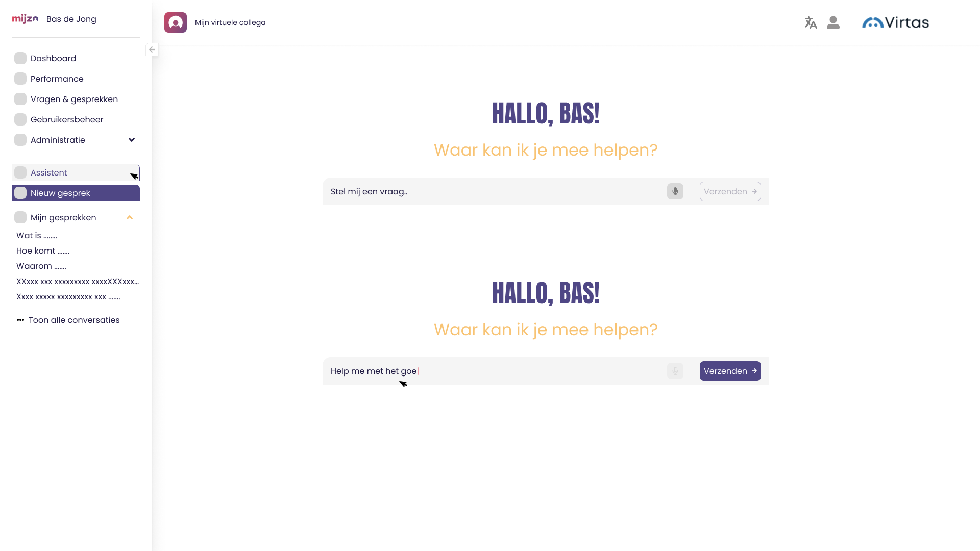This screenshot has height=551, width=980.
Task: Go to Performance in the sidebar
Action: [x=57, y=79]
